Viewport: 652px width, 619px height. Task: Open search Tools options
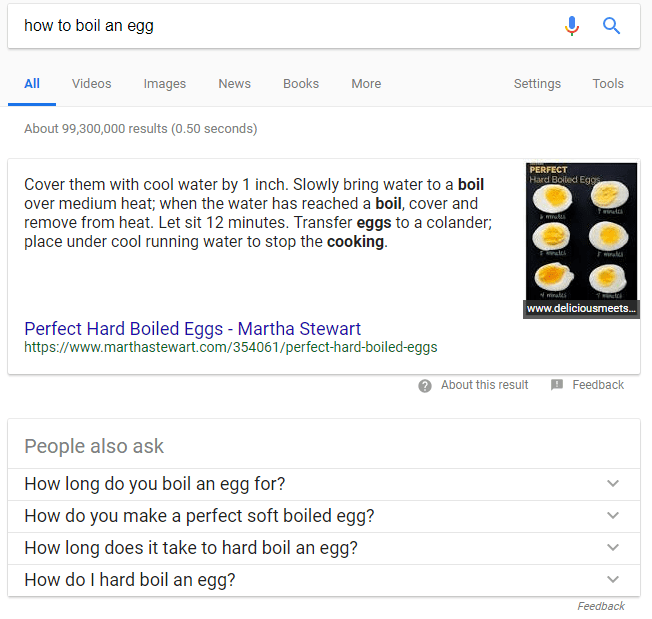point(608,84)
